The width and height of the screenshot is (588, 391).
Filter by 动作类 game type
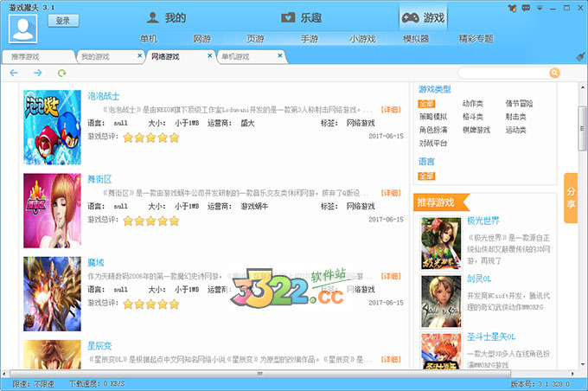point(472,104)
